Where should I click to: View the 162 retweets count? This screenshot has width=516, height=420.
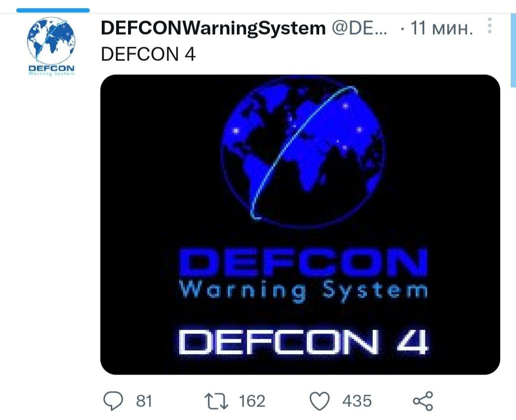point(252,401)
